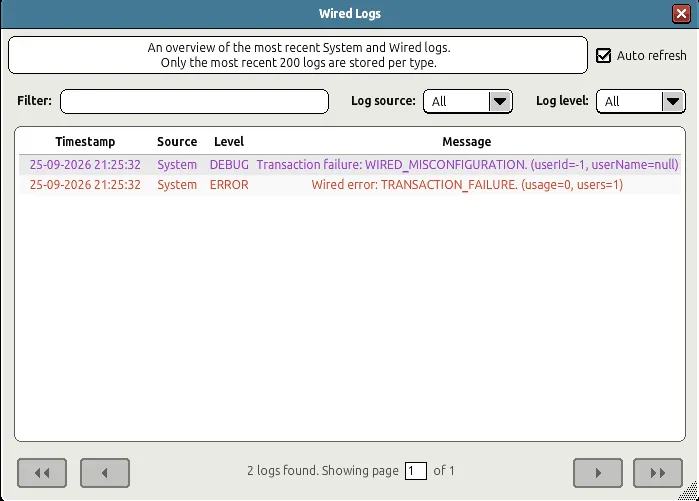This screenshot has height=501, width=699.
Task: Go to last page of logs
Action: point(658,473)
